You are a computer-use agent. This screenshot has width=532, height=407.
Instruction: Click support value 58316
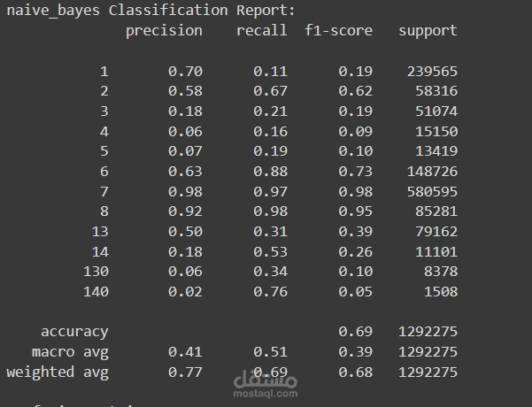[436, 91]
